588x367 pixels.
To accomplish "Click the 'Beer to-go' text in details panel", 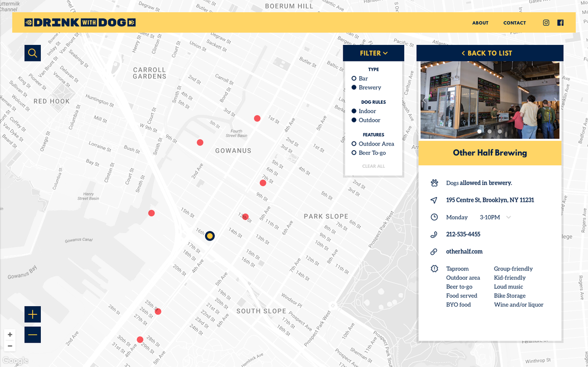I will tap(459, 287).
